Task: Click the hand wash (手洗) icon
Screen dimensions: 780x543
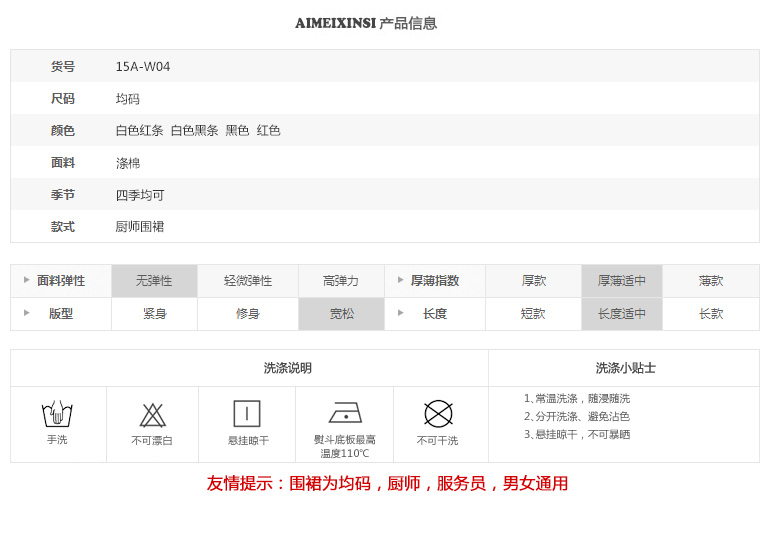Action: click(57, 414)
